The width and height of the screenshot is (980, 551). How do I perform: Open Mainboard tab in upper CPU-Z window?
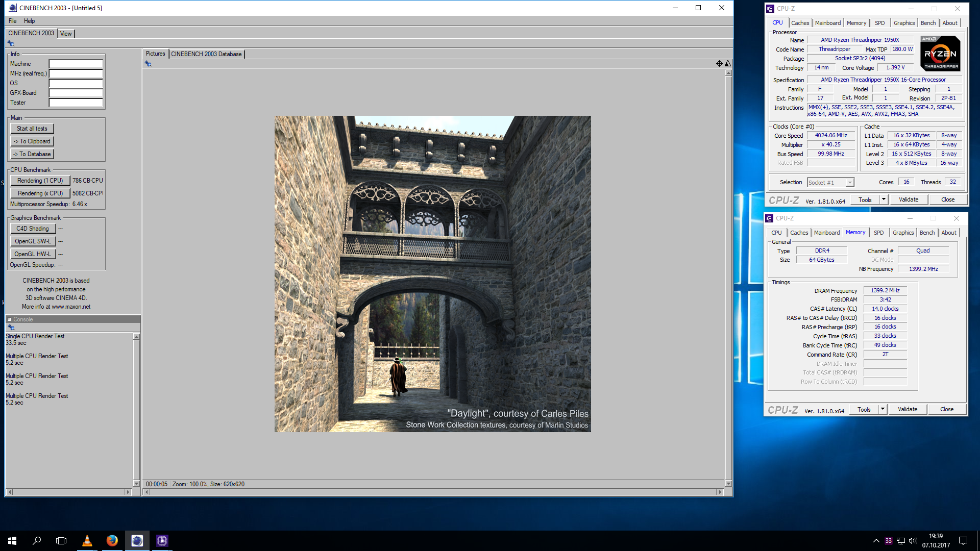coord(827,23)
